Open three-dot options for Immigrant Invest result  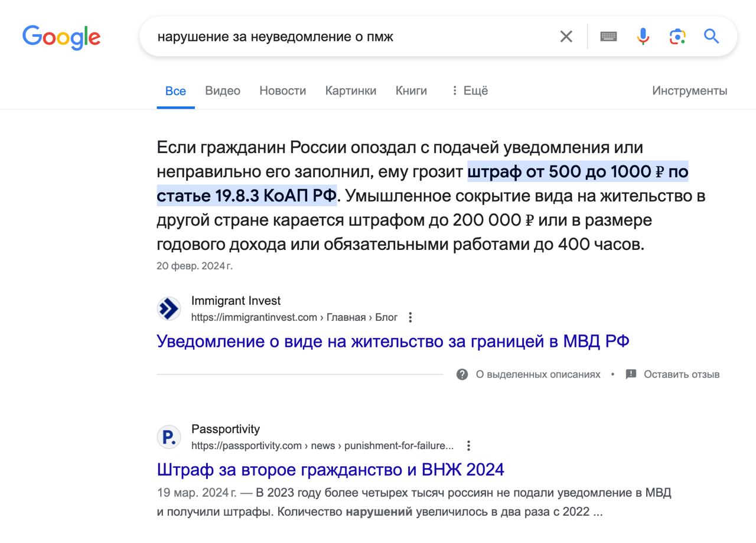[x=410, y=317]
